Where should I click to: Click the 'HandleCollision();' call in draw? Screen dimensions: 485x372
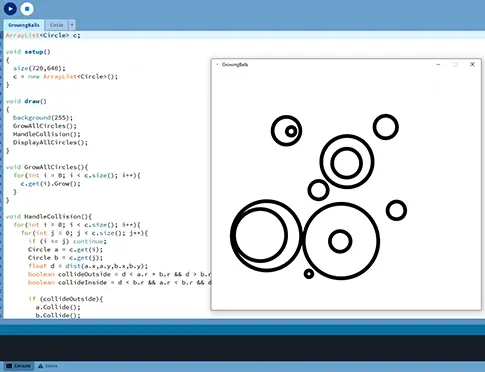[47, 134]
